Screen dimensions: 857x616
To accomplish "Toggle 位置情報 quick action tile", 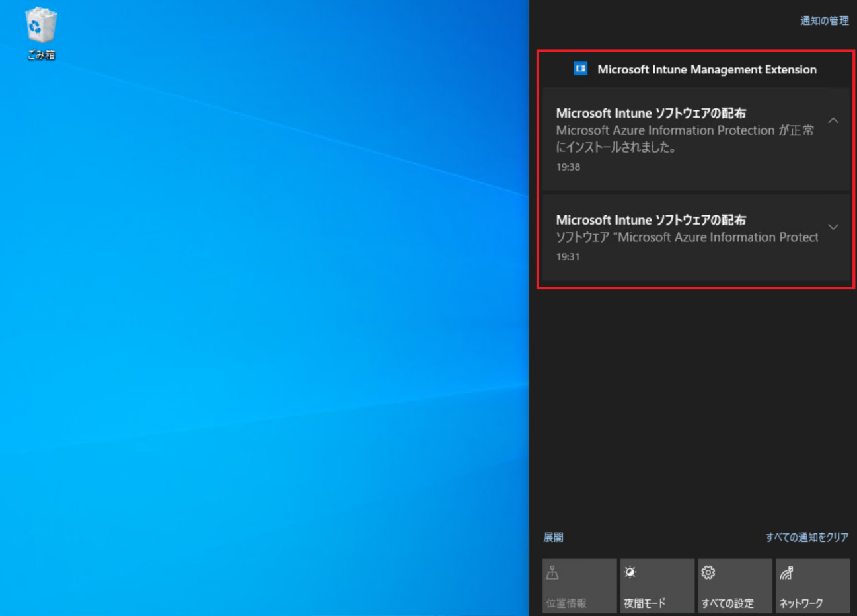I will coord(579,586).
